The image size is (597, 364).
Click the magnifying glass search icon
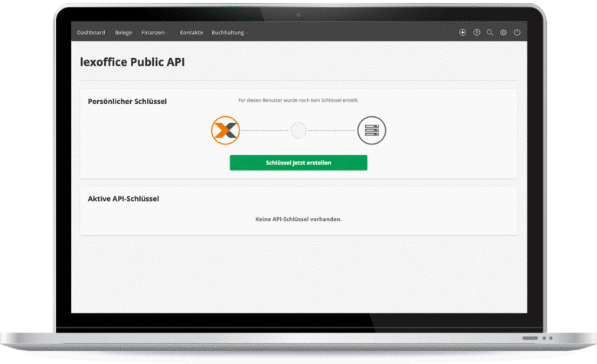pos(490,33)
